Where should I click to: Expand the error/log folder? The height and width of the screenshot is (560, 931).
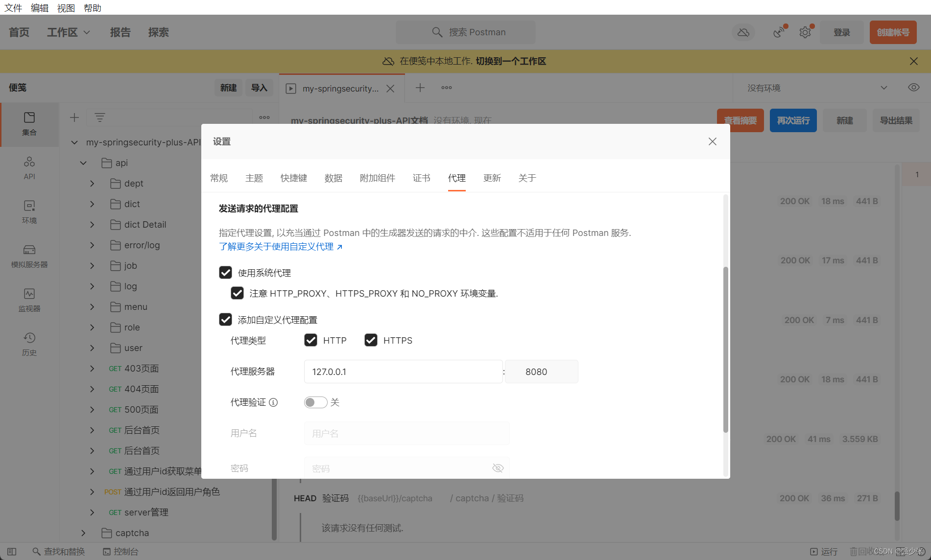(92, 245)
